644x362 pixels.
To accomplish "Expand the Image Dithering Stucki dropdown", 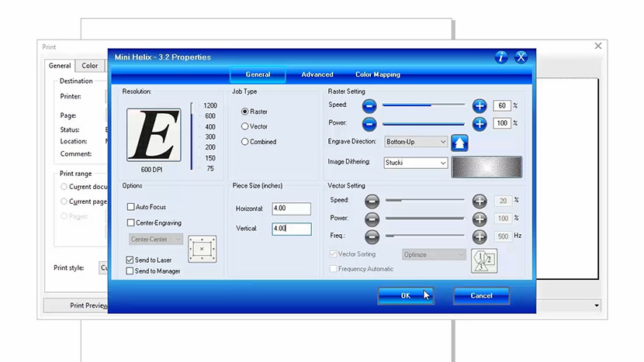I will point(416,164).
